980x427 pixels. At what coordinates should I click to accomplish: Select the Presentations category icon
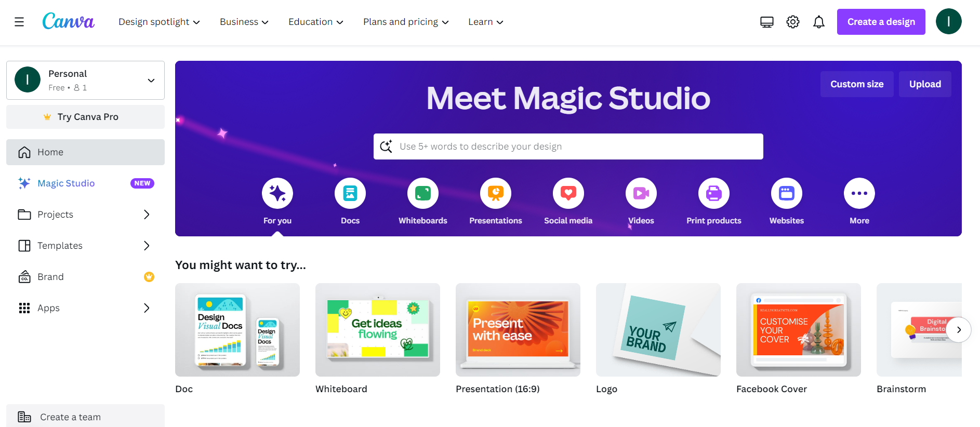(x=496, y=193)
